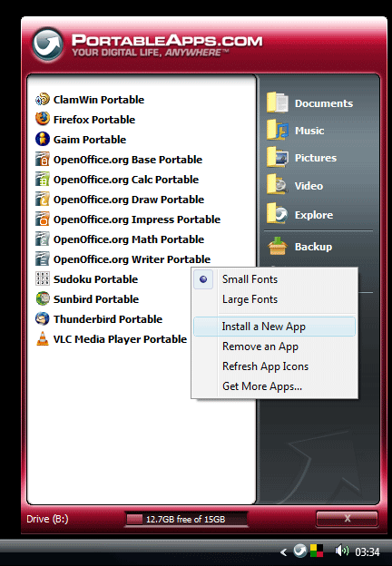392x566 pixels.
Task: Launch Thunderbird Portable by its name
Action: [108, 319]
